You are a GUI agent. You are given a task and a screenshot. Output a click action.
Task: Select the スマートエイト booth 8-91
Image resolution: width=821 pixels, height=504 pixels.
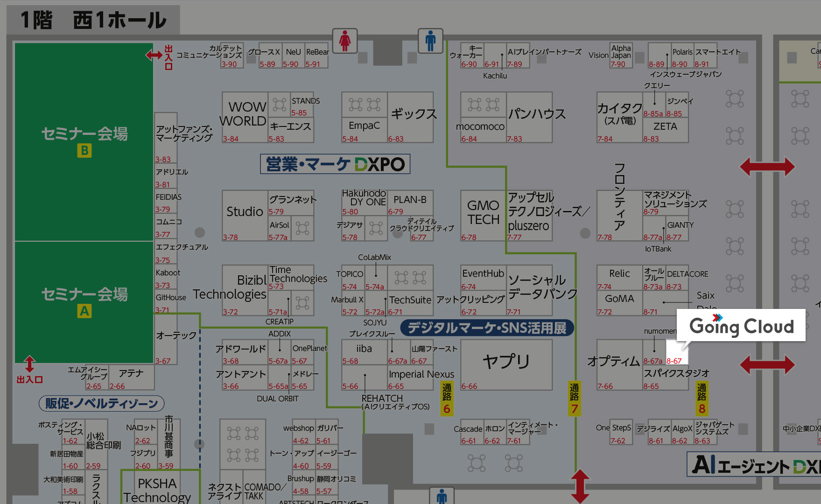tap(706, 56)
